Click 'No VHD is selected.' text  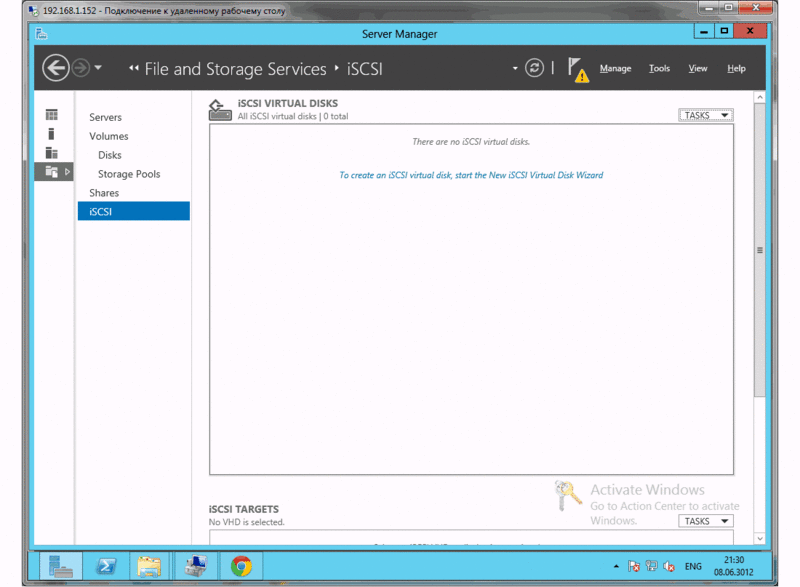(246, 522)
